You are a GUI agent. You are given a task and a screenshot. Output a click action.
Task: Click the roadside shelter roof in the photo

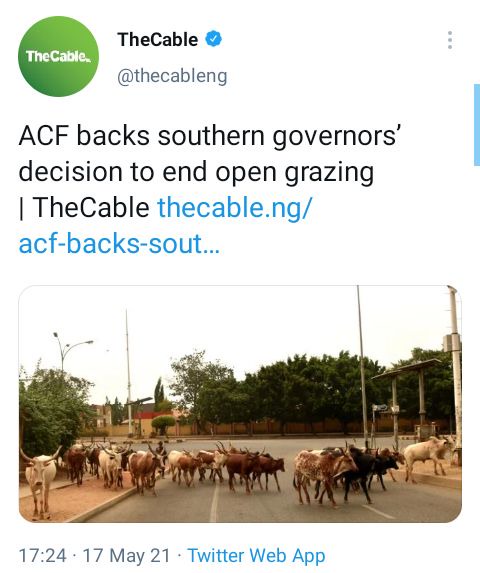406,368
